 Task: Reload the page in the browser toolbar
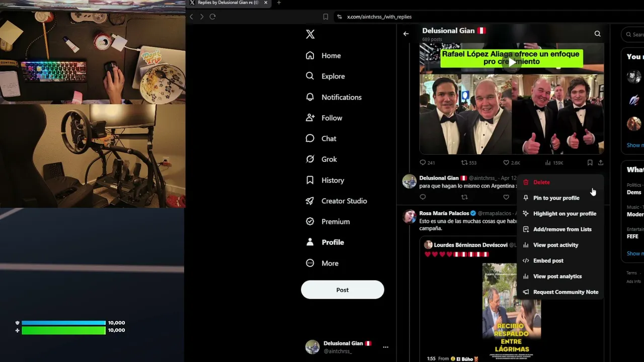tap(212, 17)
